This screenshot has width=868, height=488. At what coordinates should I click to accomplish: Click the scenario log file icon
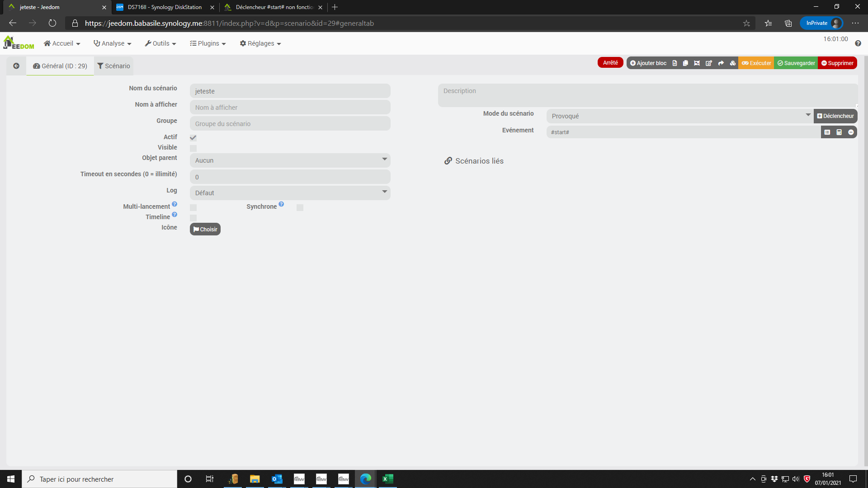click(675, 63)
